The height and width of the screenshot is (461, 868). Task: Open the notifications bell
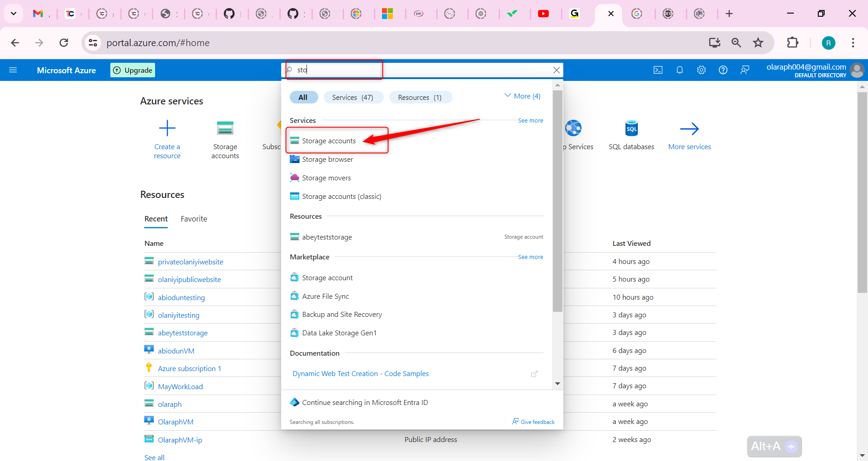pyautogui.click(x=680, y=70)
